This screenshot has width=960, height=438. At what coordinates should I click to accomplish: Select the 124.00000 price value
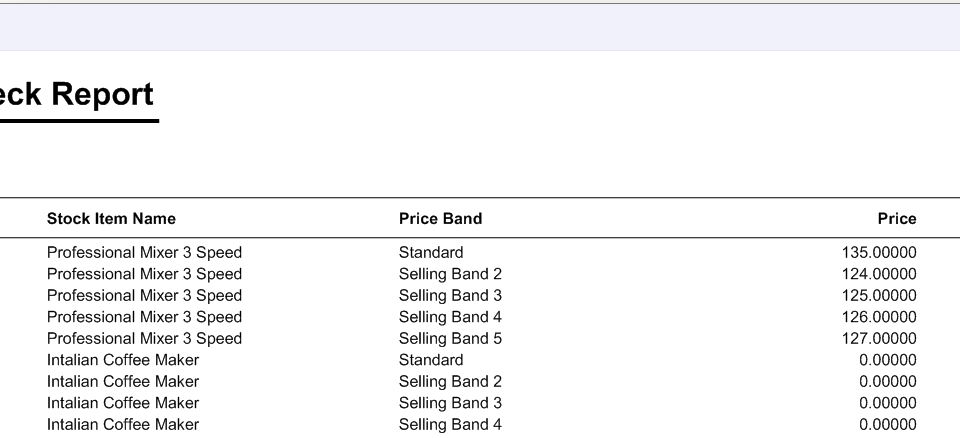879,274
